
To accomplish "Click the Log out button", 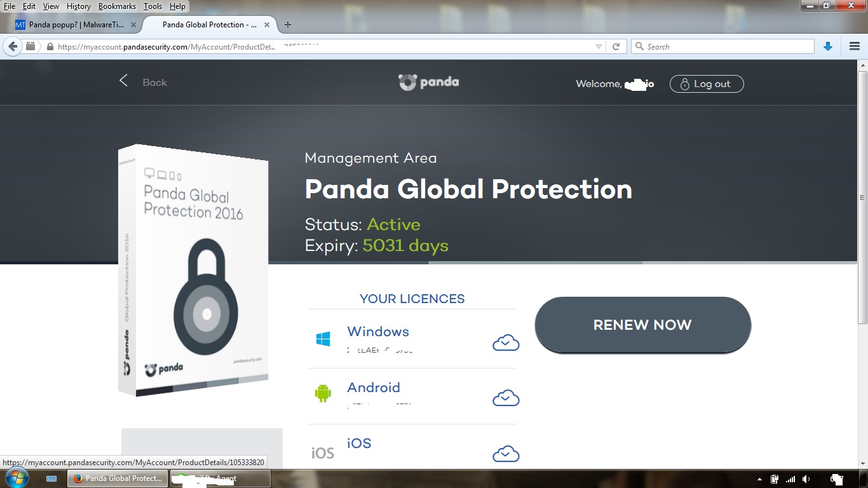I will (706, 84).
